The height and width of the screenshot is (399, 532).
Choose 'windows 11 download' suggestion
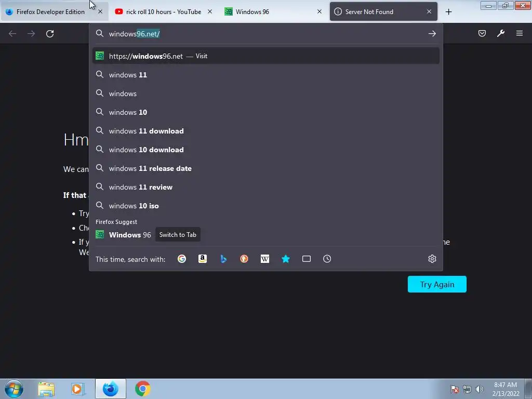(265, 131)
